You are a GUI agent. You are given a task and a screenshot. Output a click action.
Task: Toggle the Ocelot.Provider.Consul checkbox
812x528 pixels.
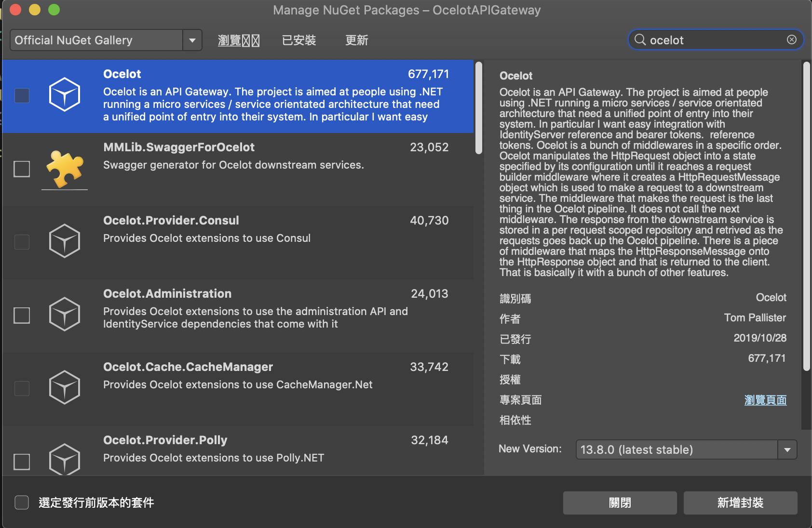click(x=22, y=242)
